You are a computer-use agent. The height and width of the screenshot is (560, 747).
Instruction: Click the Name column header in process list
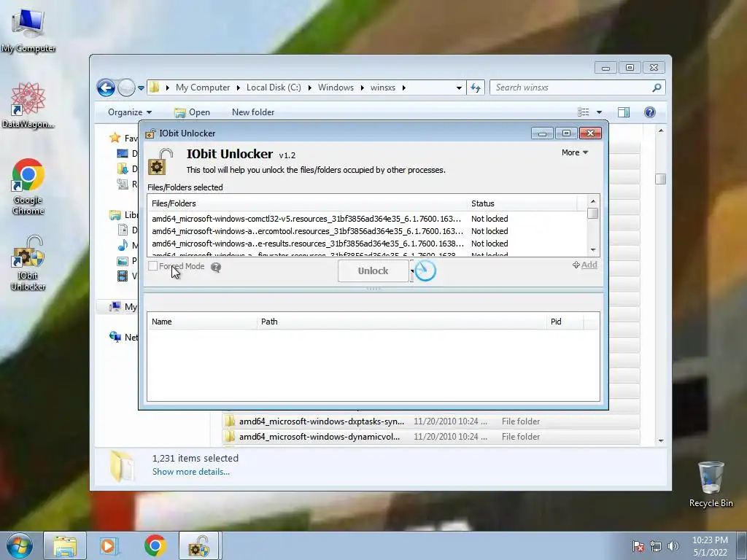tap(202, 322)
